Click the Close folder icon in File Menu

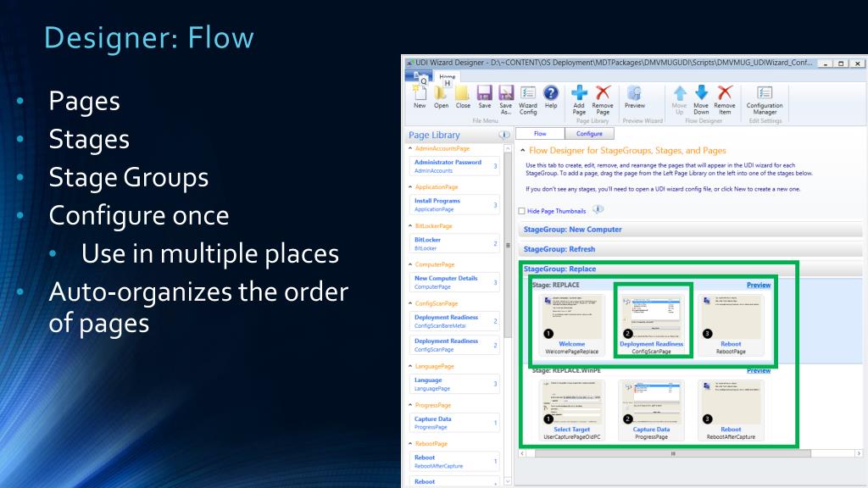(x=462, y=93)
